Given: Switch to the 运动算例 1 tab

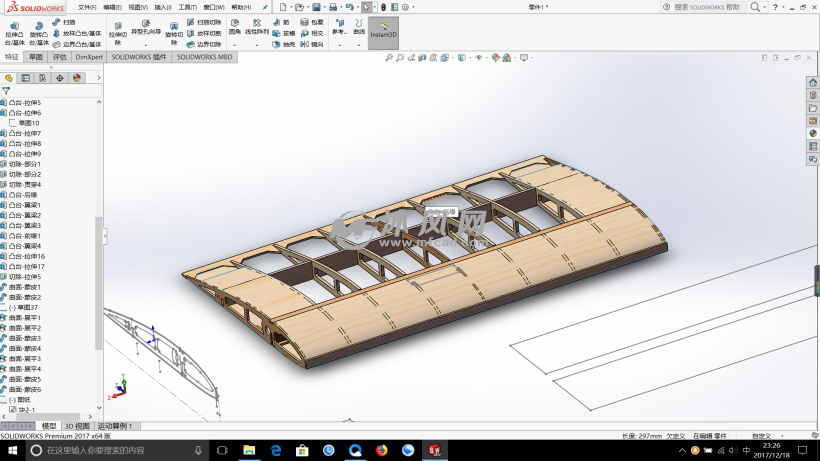Looking at the screenshot, I should 115,426.
